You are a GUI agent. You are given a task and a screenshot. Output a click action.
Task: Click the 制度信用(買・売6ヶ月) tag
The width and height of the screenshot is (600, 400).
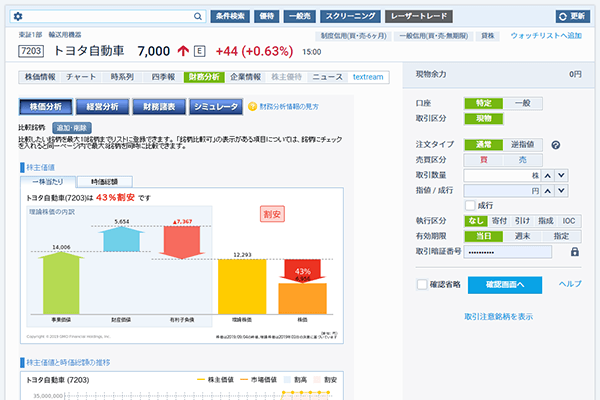coord(353,36)
